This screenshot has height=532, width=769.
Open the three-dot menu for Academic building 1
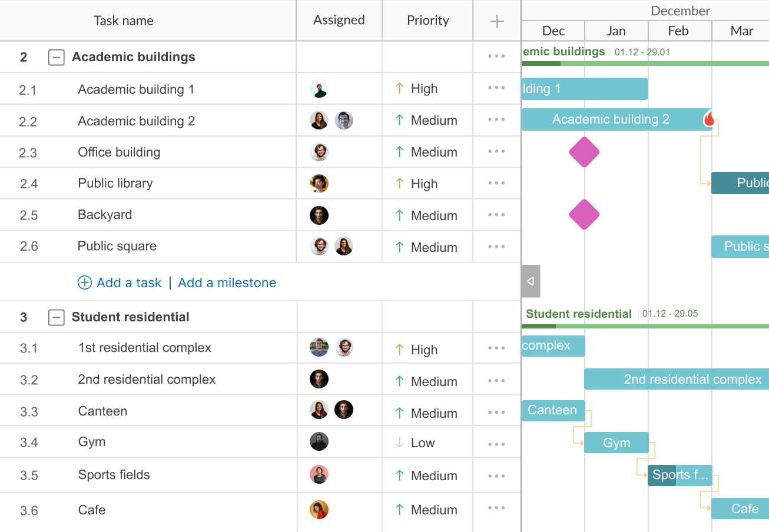tap(496, 88)
